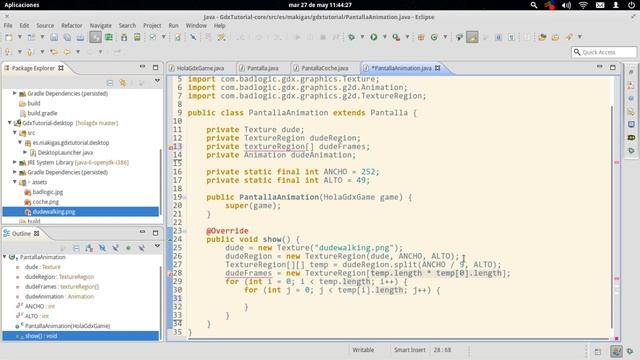Click the Save All icon in the toolbar

tap(67, 38)
